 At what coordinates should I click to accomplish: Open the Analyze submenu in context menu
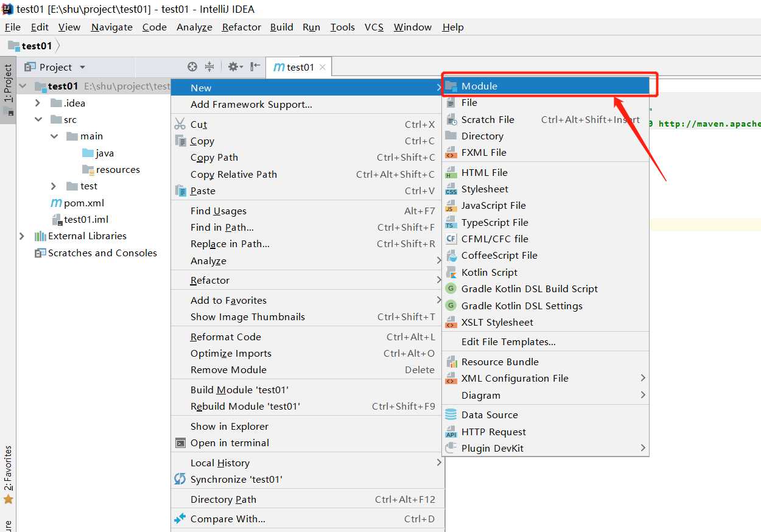coord(307,261)
